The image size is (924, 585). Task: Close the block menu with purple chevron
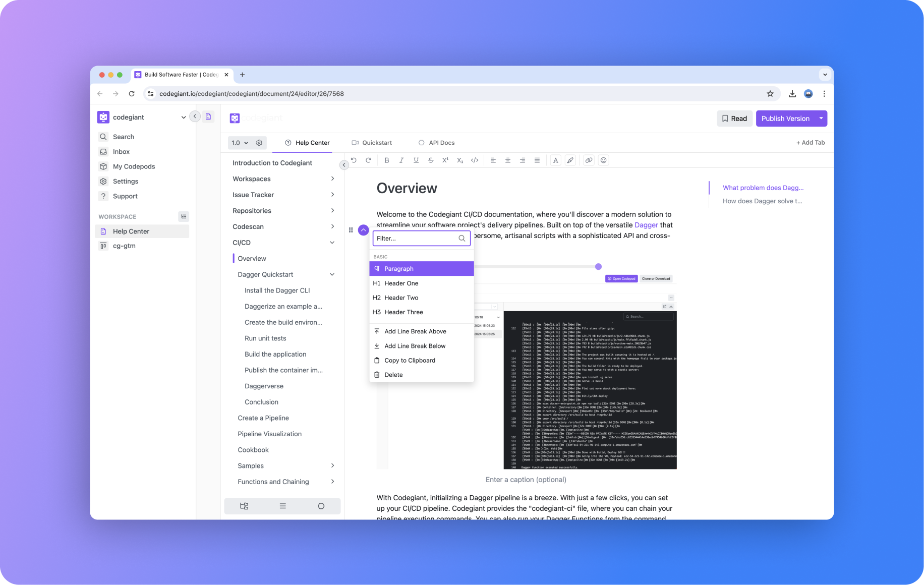point(364,230)
